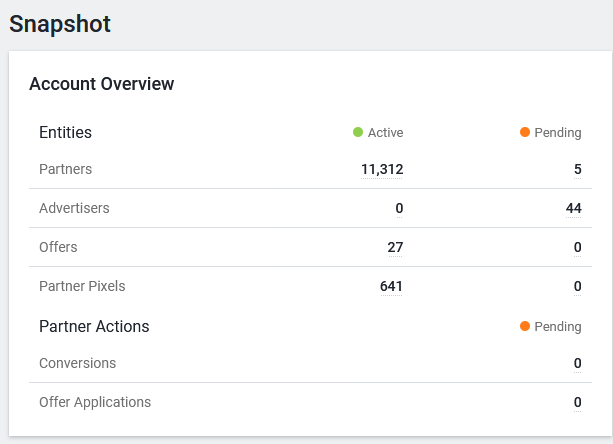613x444 pixels.
Task: Open the pending Partners count 5
Action: click(x=577, y=169)
